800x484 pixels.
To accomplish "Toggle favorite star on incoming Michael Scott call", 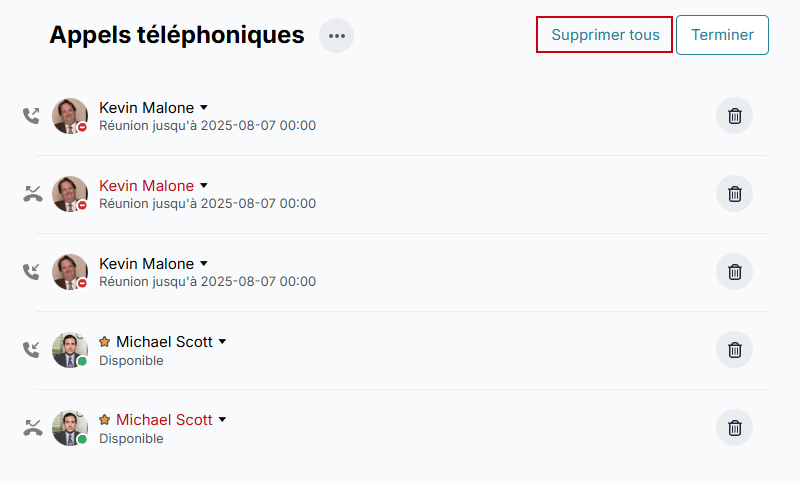I will (105, 342).
